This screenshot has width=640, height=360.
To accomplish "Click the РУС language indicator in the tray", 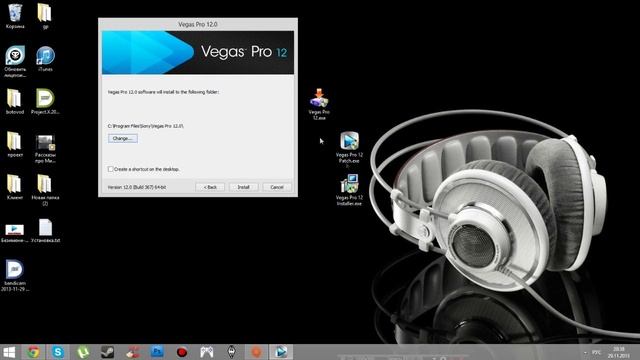I will [x=596, y=352].
